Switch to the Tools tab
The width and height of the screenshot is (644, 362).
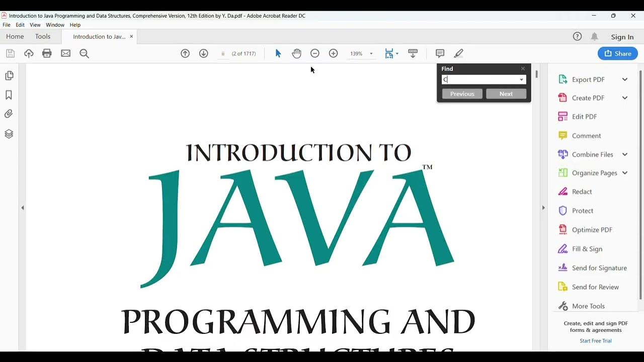43,36
